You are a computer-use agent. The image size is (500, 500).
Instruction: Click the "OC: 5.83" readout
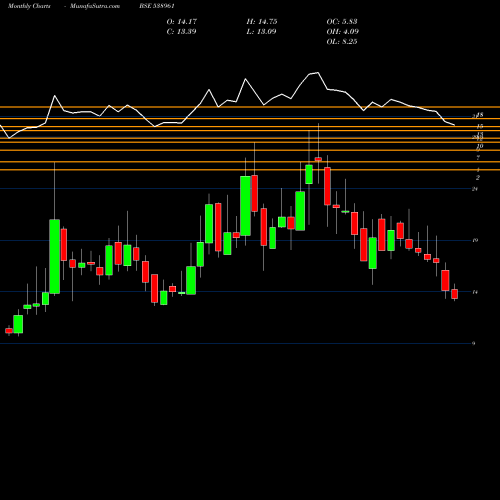tap(342, 22)
